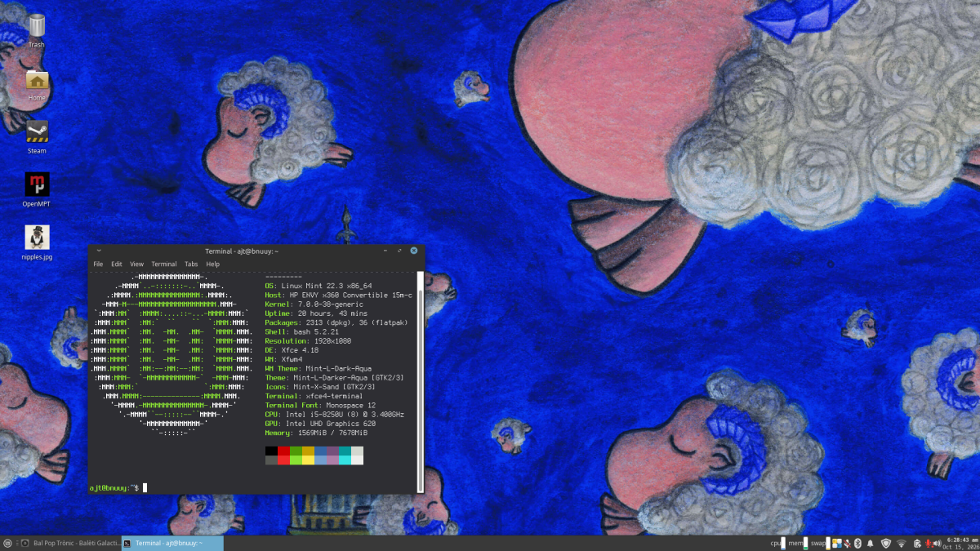Viewport: 980px width, 551px height.
Task: Click the 'Host: HP ENVY x360 Convertible' line
Action: pyautogui.click(x=338, y=295)
